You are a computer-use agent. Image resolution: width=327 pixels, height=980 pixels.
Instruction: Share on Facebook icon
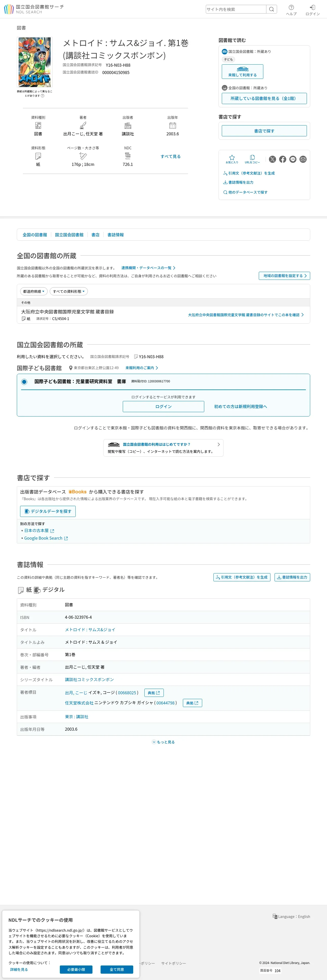click(282, 160)
